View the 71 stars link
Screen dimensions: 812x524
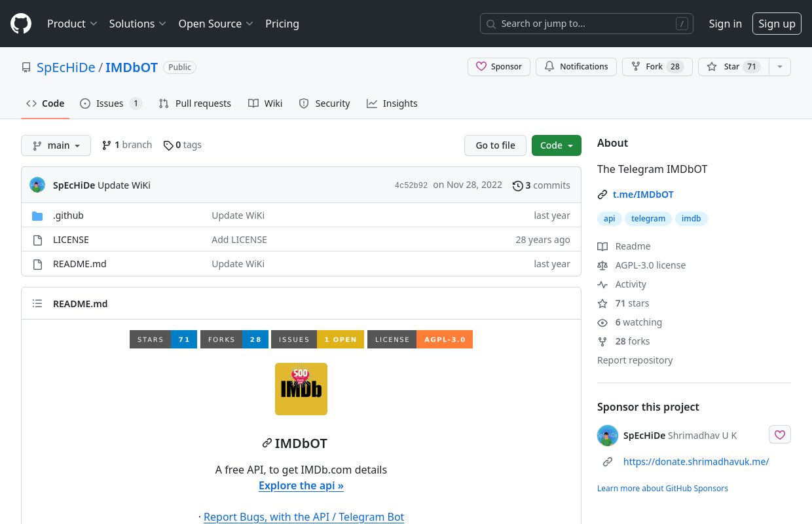click(x=623, y=303)
